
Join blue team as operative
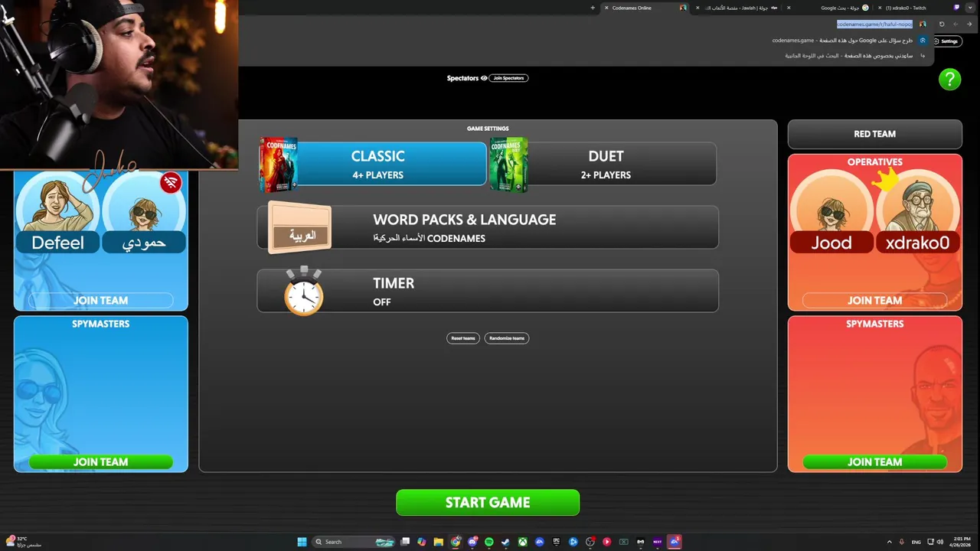point(100,301)
